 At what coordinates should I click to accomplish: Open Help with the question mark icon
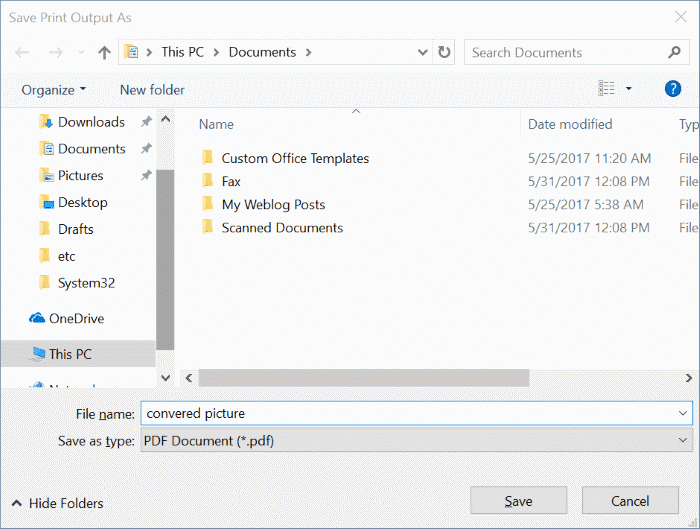coord(673,88)
